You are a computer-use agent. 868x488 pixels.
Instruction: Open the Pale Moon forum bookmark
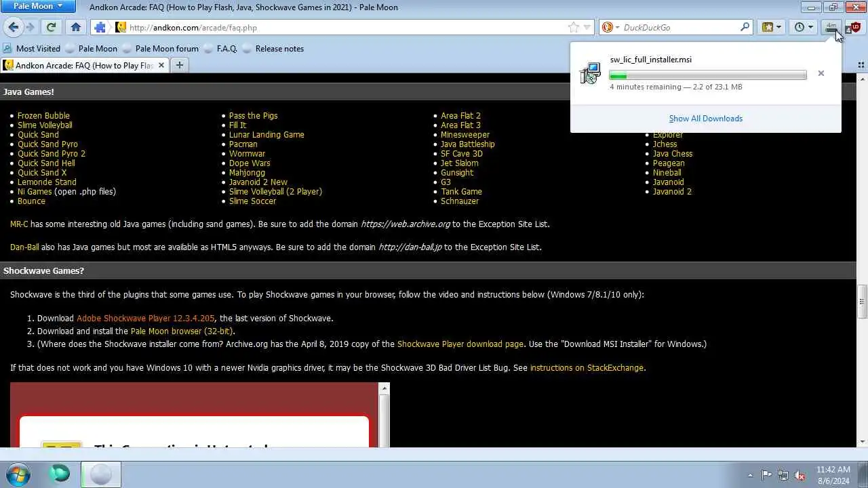coord(161,49)
